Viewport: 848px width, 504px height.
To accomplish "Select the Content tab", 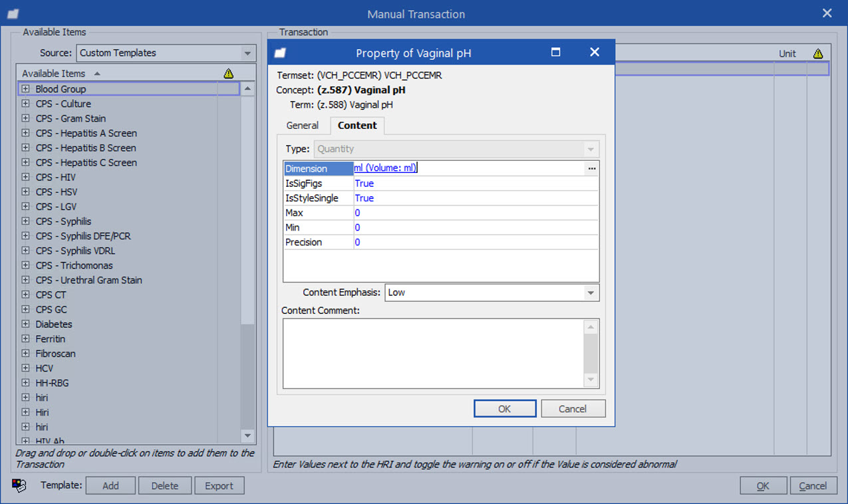I will click(357, 125).
